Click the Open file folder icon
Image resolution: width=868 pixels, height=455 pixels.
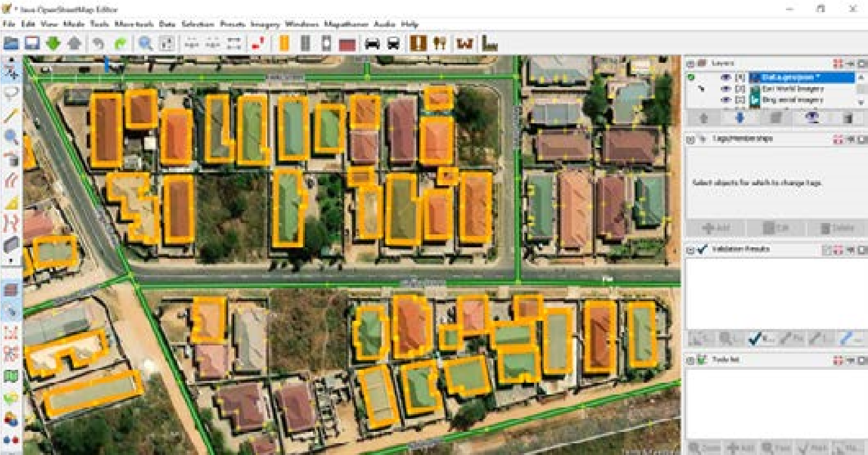click(x=11, y=43)
